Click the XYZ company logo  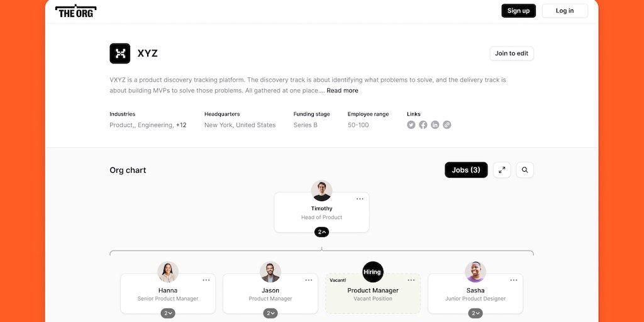point(119,53)
